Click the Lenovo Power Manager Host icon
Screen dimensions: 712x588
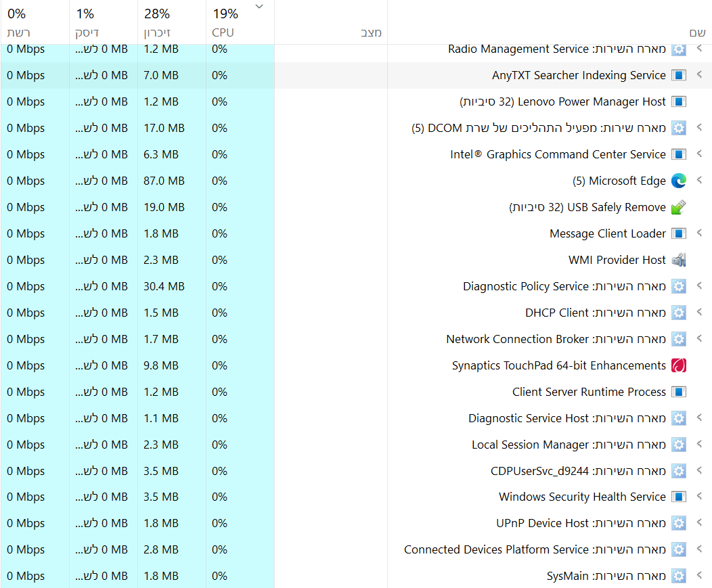[x=678, y=101]
